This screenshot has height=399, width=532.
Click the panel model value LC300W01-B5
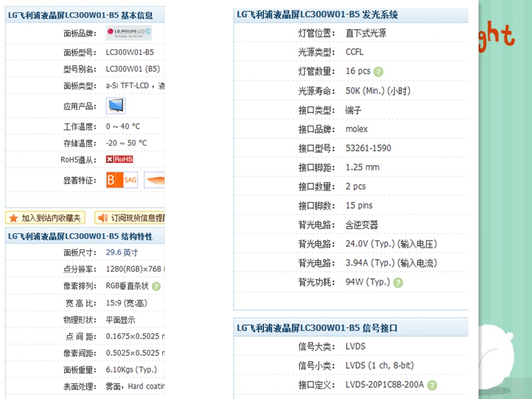[x=130, y=52]
